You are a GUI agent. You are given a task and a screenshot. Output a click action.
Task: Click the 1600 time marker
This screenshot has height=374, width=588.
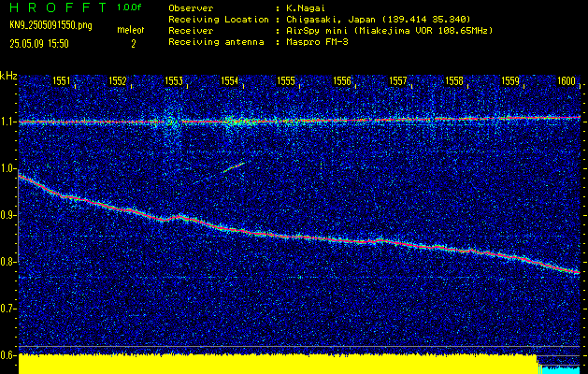pyautogui.click(x=566, y=81)
